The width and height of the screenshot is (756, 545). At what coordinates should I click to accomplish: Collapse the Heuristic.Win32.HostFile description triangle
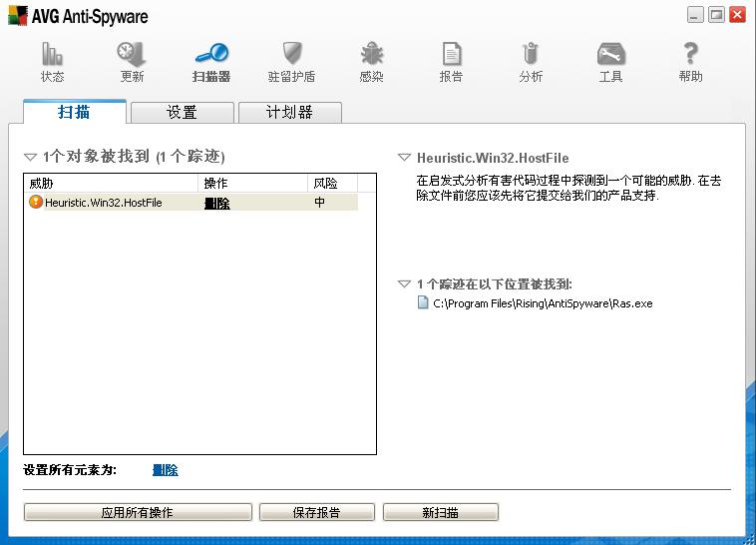coord(404,158)
